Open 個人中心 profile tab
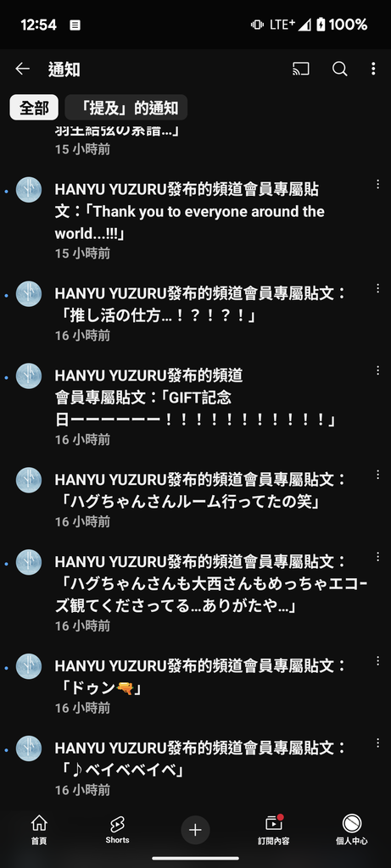Screen dimensions: 391x868 [352, 830]
